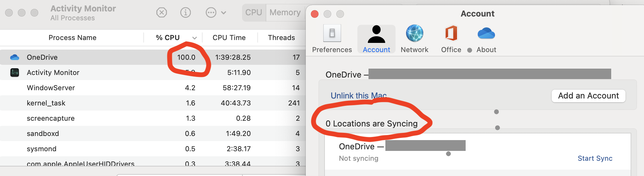Select the OneDrive cloud process icon
Image resolution: width=644 pixels, height=176 pixels.
click(15, 57)
